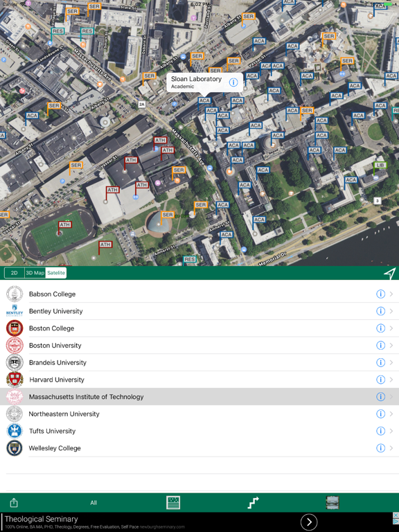The height and width of the screenshot is (532, 399).
Task: Select Bentley University row
Action: click(199, 311)
